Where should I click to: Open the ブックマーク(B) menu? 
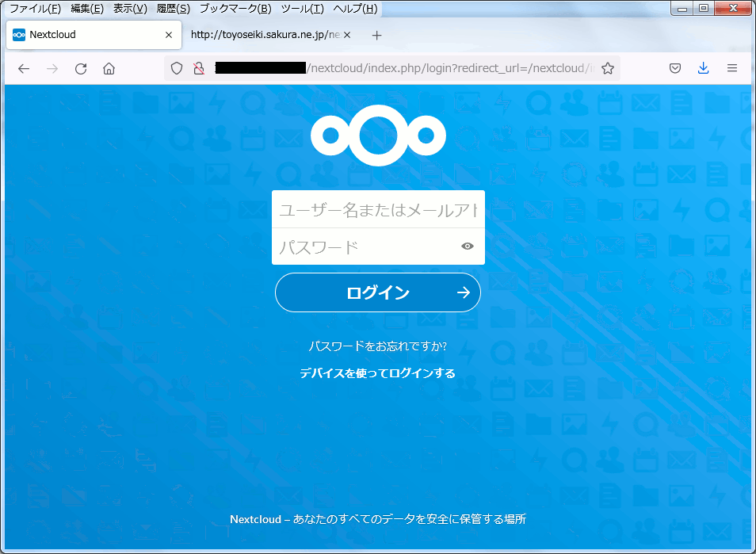235,9
